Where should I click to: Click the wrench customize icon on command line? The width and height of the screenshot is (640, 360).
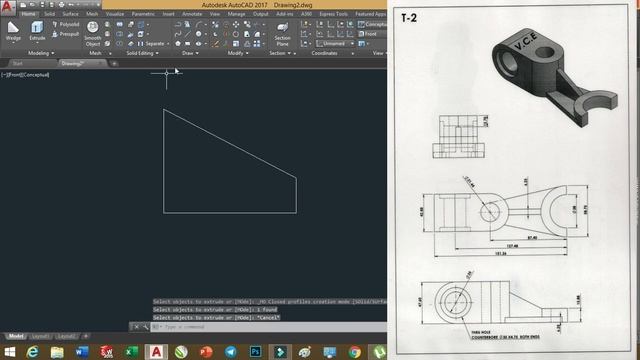pyautogui.click(x=145, y=327)
